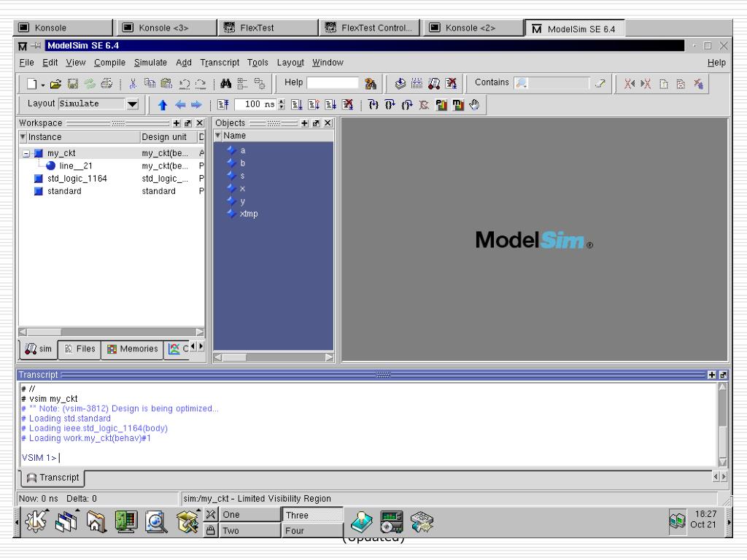Click the Undo toolbar icon
This screenshot has width=747, height=560.
point(184,84)
